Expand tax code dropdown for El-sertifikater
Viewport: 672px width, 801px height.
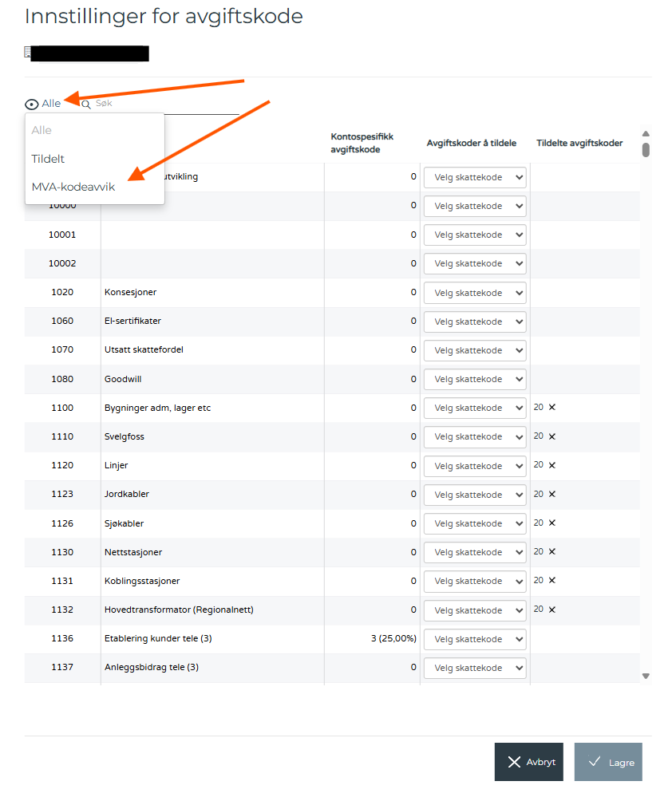pos(475,322)
